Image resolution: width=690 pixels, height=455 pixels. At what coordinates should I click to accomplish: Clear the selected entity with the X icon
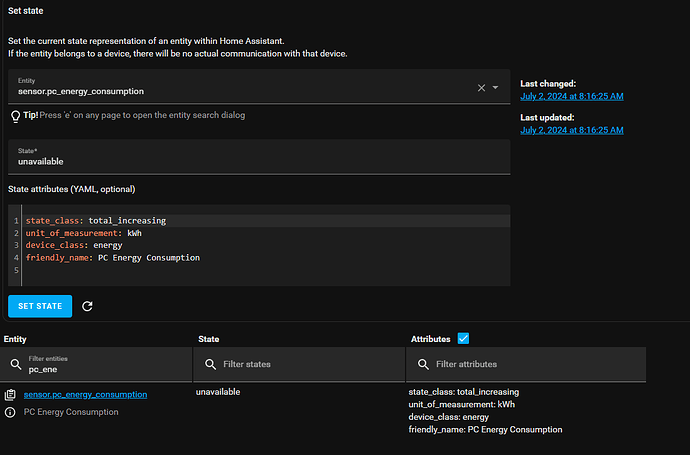(481, 87)
